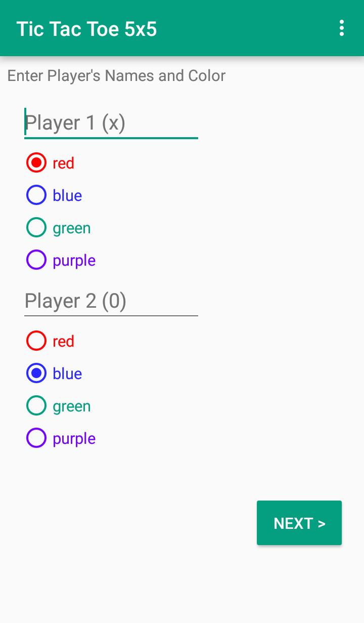364x623 pixels.
Task: Click the Tic Tac Toe 5x5 title
Action: pos(86,29)
